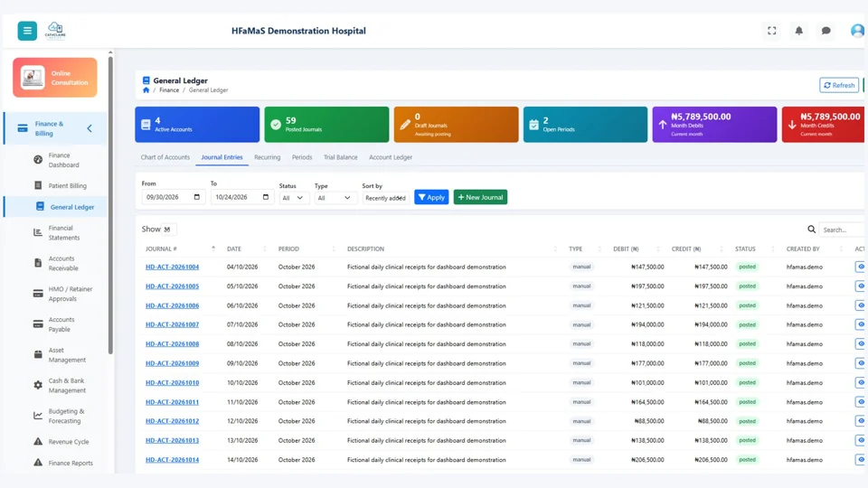View journal HD-ACT-20261010 with eye icon
This screenshot has width=868, height=488.
pyautogui.click(x=860, y=383)
